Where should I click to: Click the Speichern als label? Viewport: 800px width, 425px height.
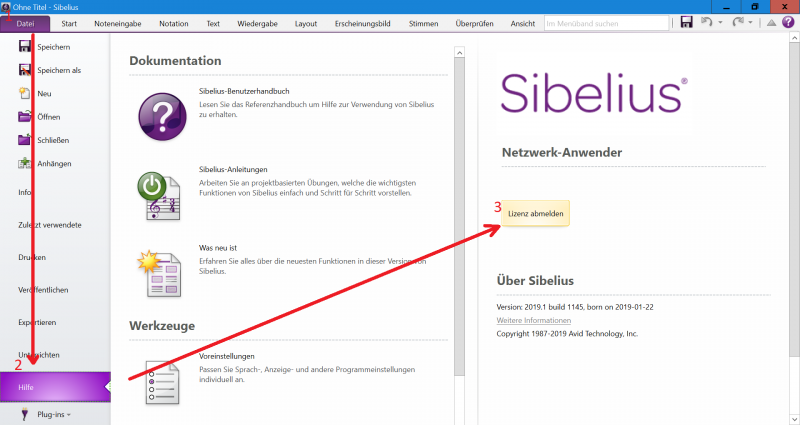pyautogui.click(x=59, y=70)
